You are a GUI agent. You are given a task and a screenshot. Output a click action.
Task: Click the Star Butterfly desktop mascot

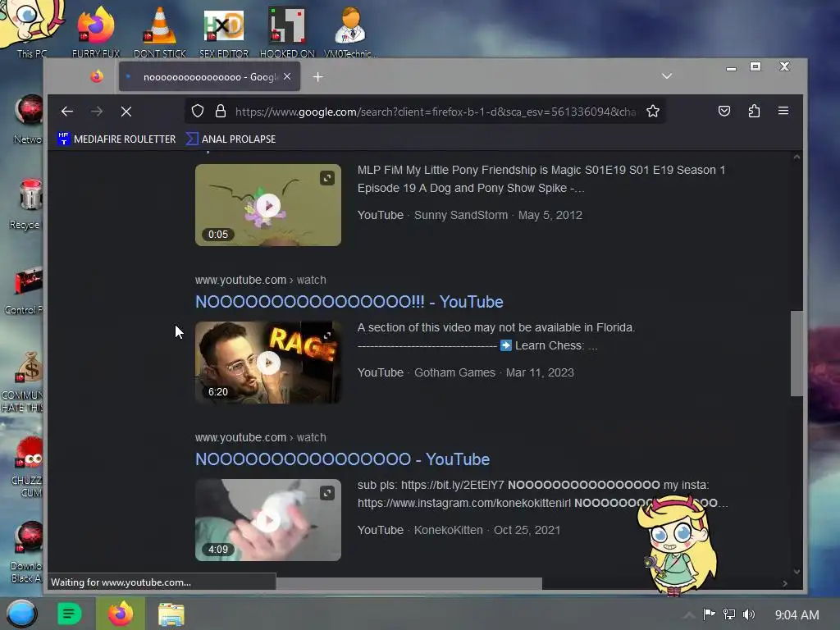pyautogui.click(x=678, y=545)
